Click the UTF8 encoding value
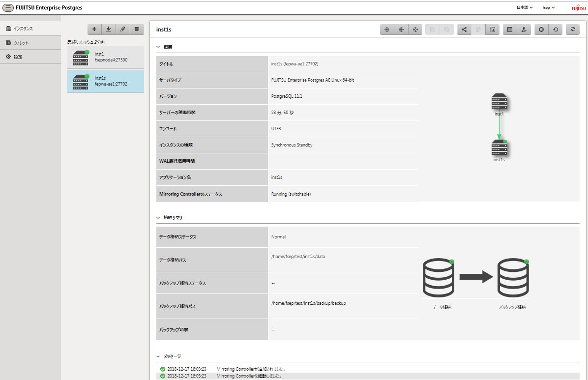588x380 pixels. (276, 128)
